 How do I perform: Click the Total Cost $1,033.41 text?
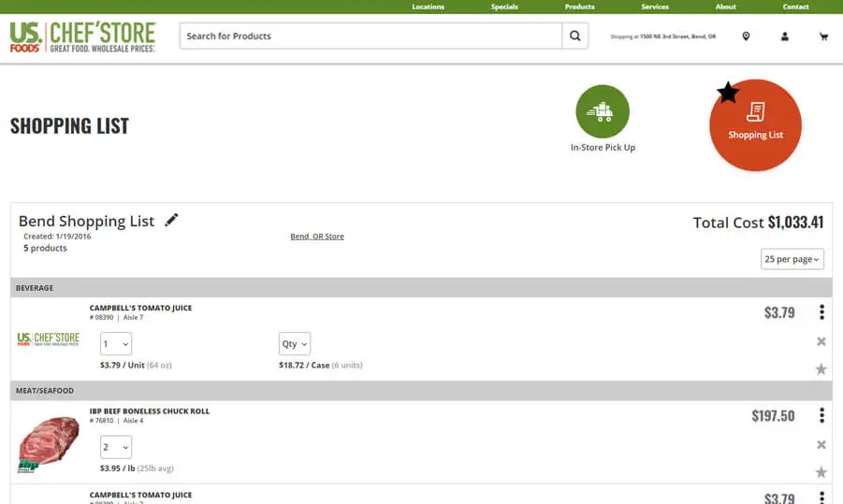758,223
